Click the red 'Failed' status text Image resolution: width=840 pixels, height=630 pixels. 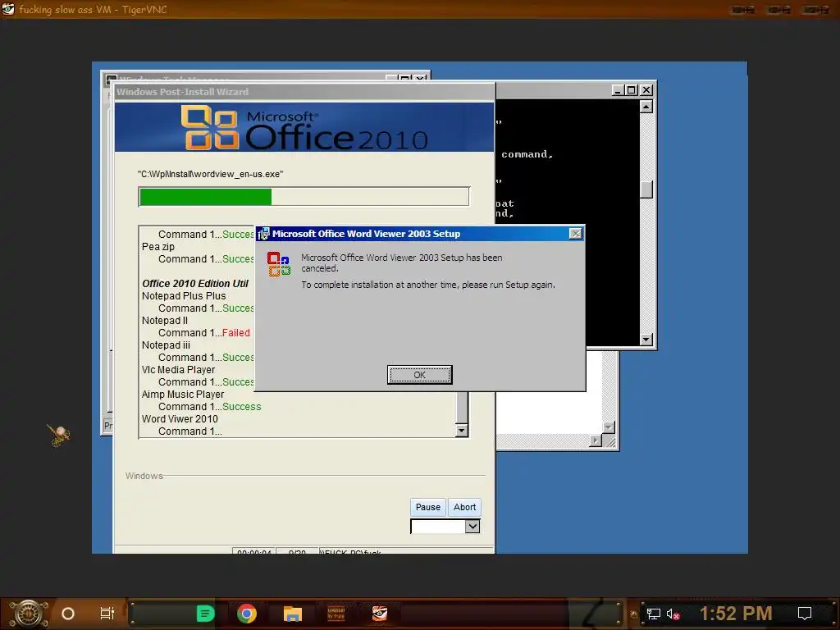(235, 333)
